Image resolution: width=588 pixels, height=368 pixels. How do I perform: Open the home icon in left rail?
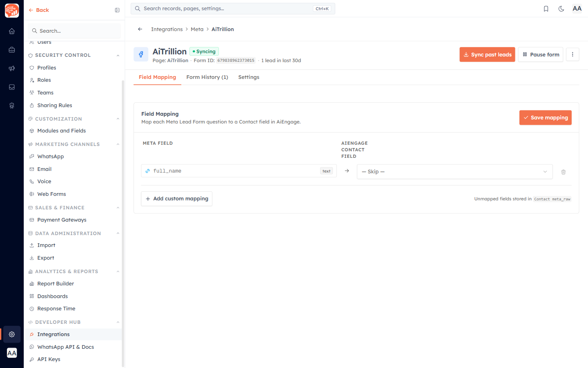pos(12,31)
